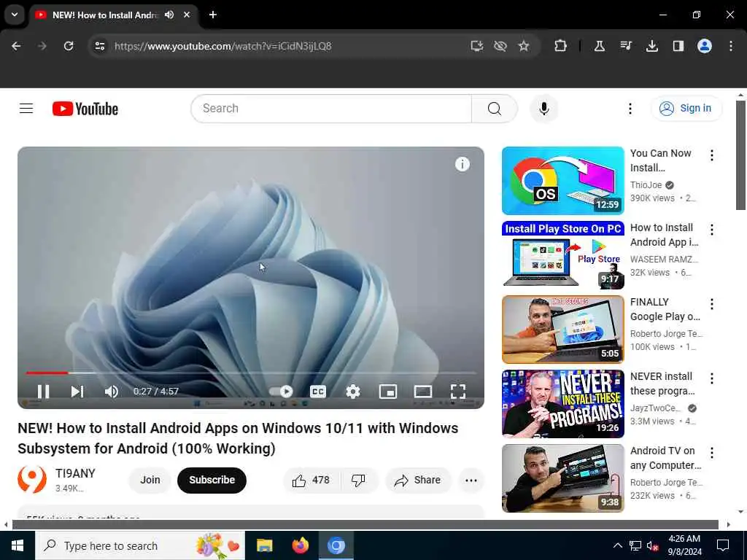Close the YouTube tab
The height and width of the screenshot is (560, 747).
point(187,15)
